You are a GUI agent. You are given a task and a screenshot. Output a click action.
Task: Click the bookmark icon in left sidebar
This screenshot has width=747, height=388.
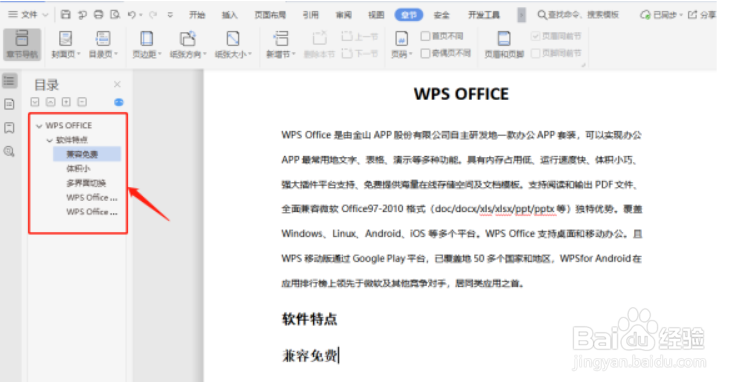click(x=10, y=128)
